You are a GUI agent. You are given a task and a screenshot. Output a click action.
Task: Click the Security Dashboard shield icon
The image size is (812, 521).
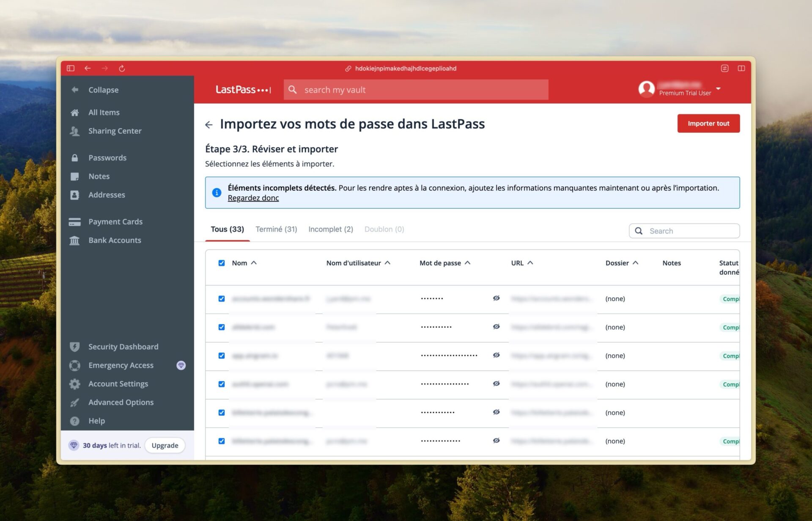(75, 347)
